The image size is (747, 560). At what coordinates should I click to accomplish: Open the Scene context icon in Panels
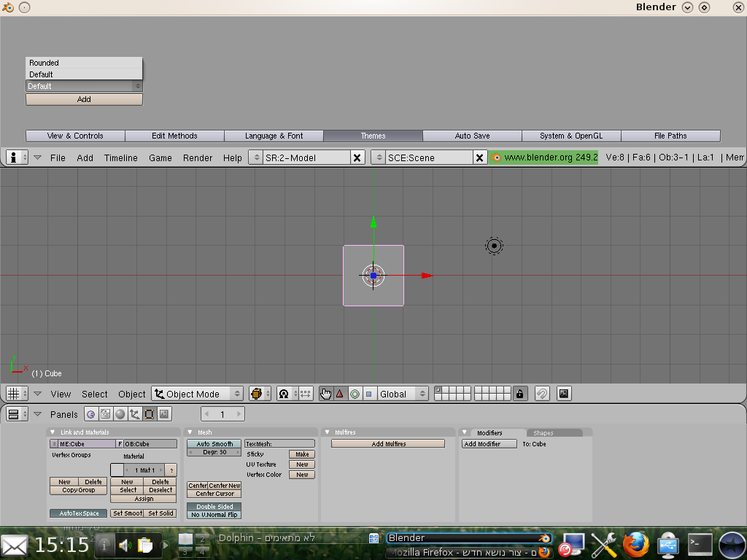tap(164, 414)
